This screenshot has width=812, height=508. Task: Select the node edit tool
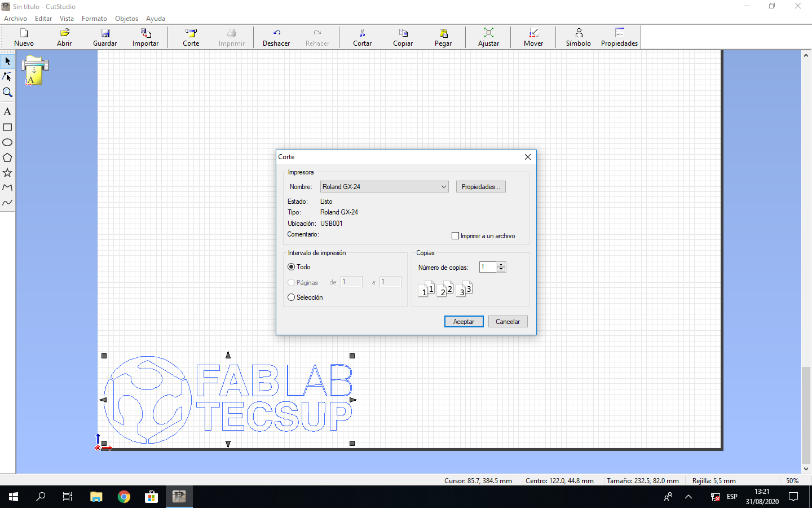(7, 77)
